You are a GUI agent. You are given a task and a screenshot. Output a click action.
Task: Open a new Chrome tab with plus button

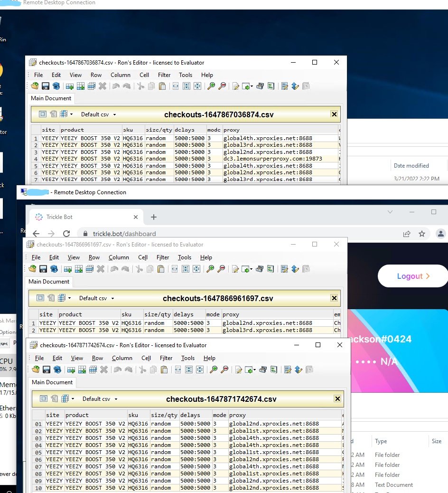(154, 217)
